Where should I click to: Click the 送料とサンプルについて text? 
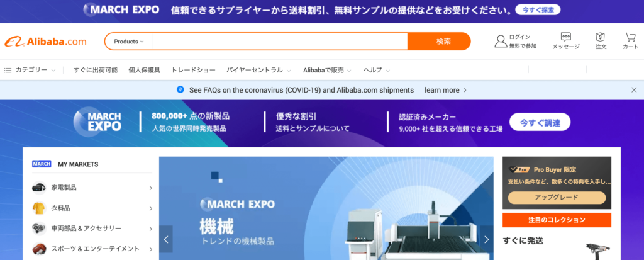[313, 129]
